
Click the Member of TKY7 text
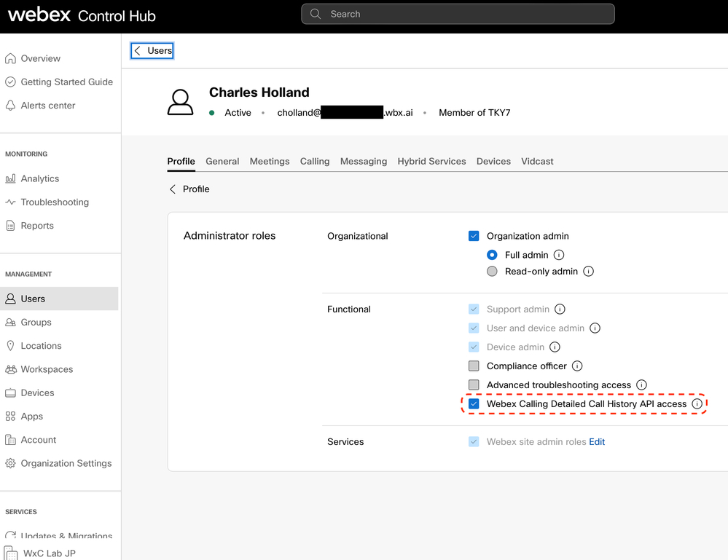pos(474,113)
